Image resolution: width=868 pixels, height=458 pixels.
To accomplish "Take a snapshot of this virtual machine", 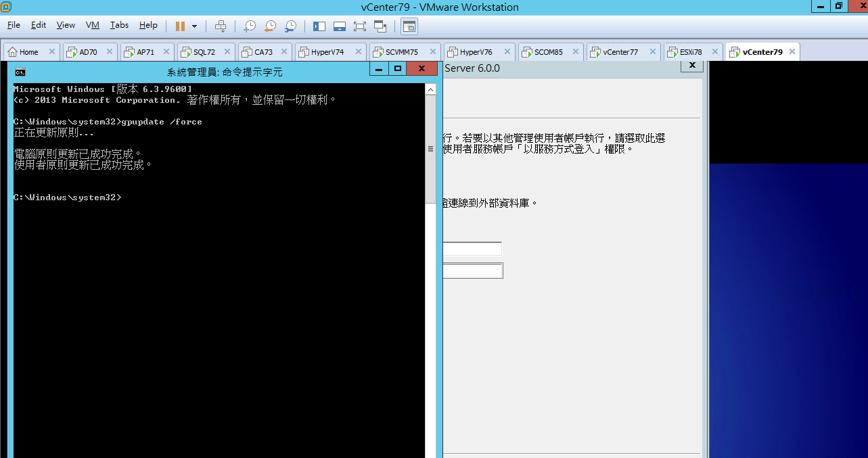I will click(x=250, y=26).
